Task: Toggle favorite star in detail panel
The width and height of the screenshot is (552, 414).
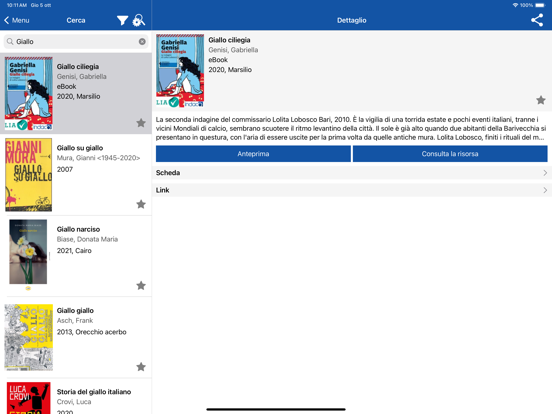Action: pos(541,100)
